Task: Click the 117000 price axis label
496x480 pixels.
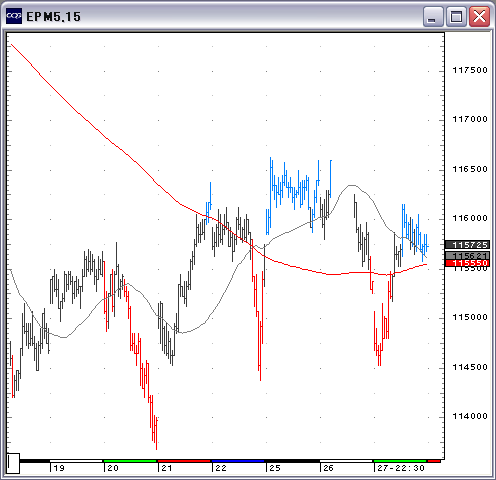Action: tap(470, 119)
